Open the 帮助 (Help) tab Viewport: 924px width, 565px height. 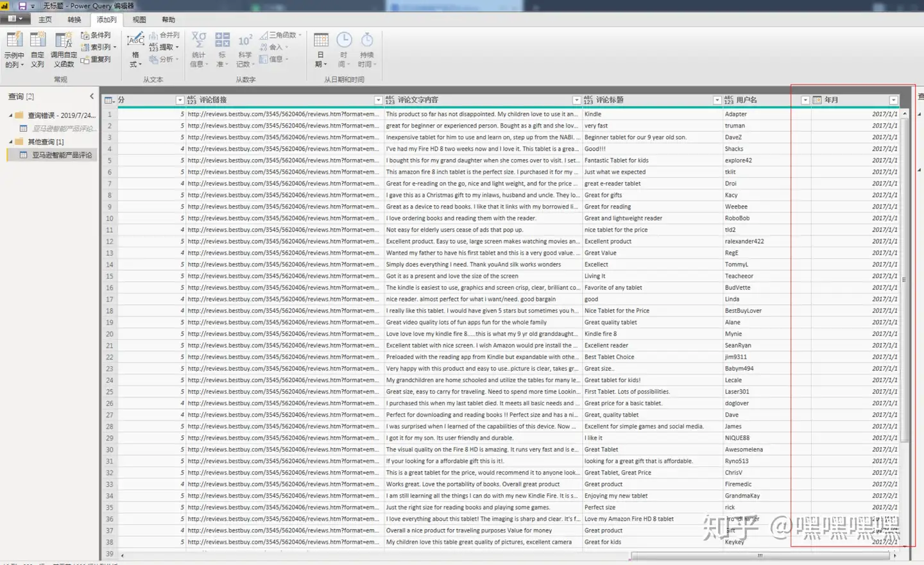coord(169,19)
